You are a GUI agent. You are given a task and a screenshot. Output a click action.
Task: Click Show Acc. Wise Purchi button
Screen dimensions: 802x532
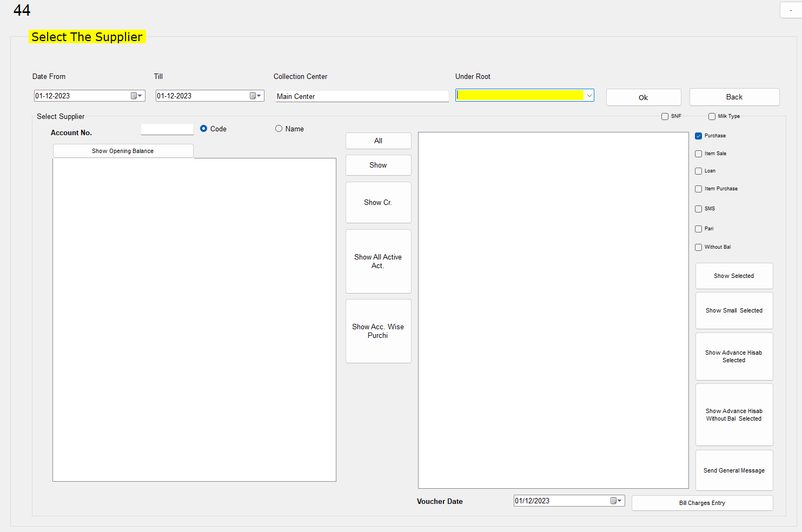pyautogui.click(x=379, y=331)
